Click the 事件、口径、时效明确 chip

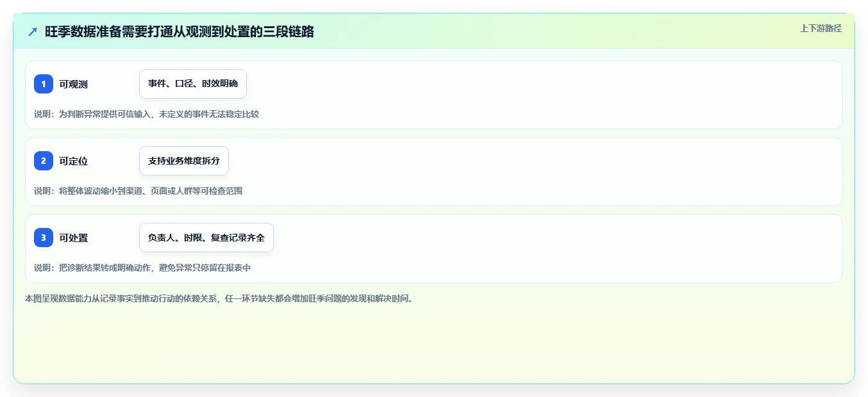point(193,84)
